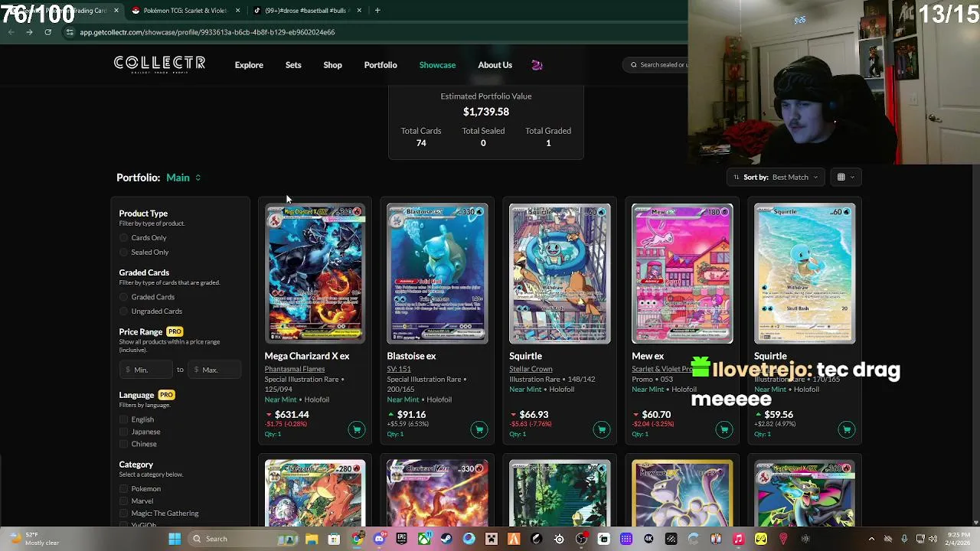
Task: Click the Price Range Min input
Action: tap(148, 370)
